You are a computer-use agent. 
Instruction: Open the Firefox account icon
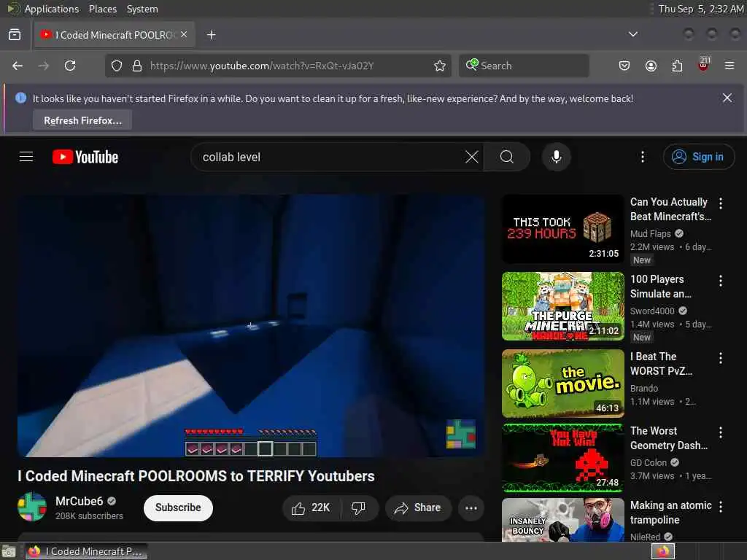click(651, 66)
